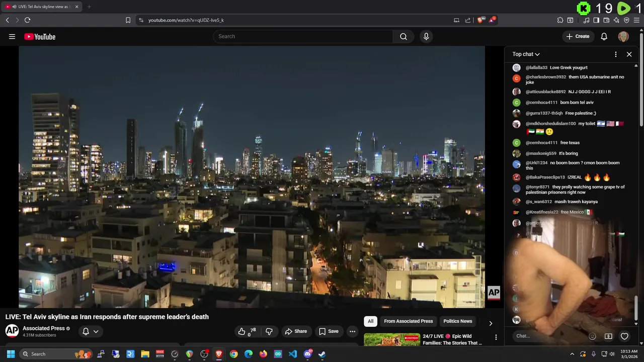Open the chat three-dot options menu

coord(616,54)
